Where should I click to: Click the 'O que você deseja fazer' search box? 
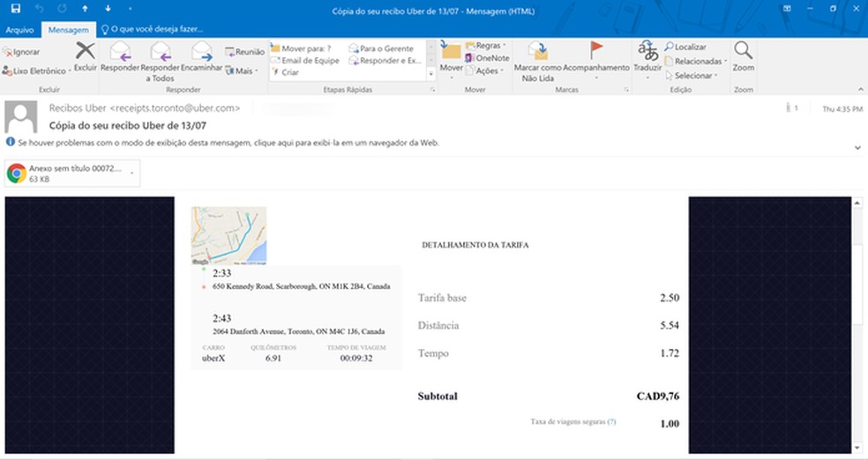coord(153,29)
